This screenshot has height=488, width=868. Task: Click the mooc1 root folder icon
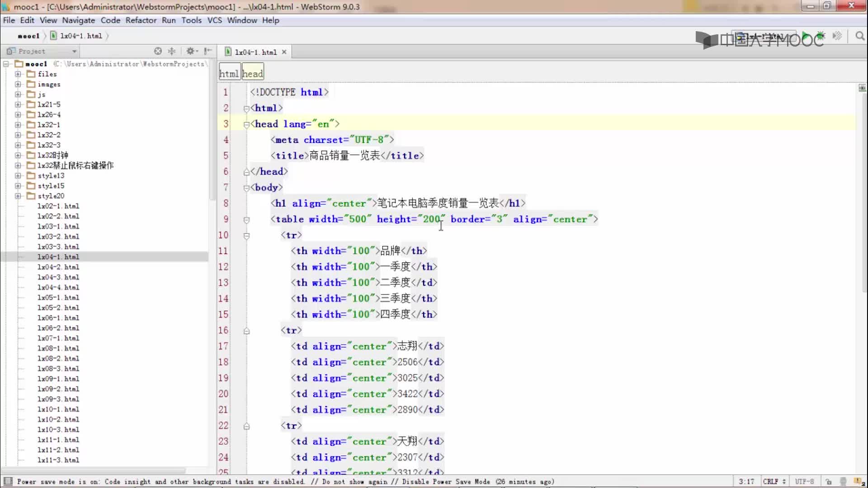[x=19, y=64]
